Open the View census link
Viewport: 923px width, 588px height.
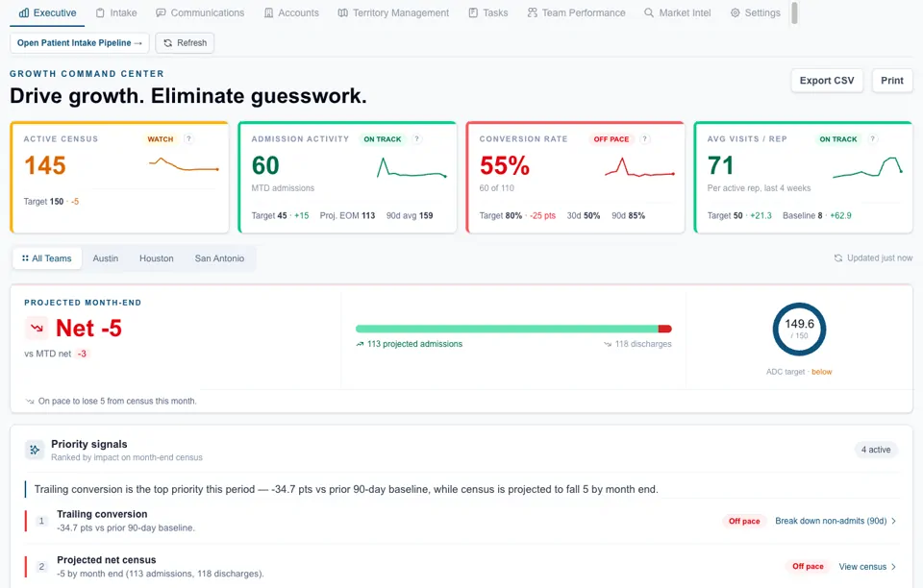click(x=862, y=567)
